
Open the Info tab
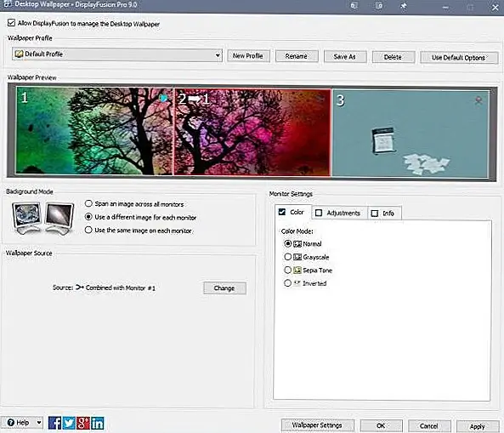tap(384, 213)
